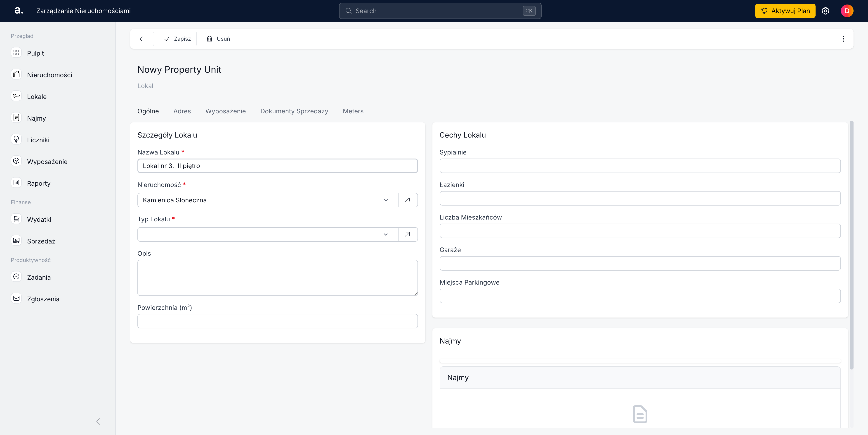Click the Zapisz save button

(177, 39)
